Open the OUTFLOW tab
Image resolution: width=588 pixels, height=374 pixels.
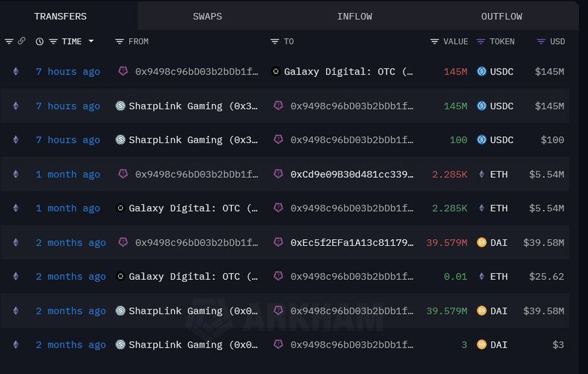501,16
